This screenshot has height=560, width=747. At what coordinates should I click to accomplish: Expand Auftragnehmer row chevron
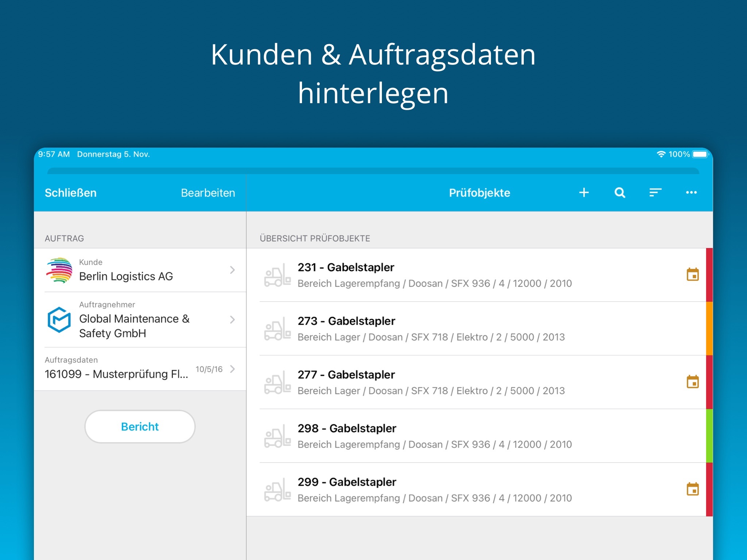[x=232, y=320]
